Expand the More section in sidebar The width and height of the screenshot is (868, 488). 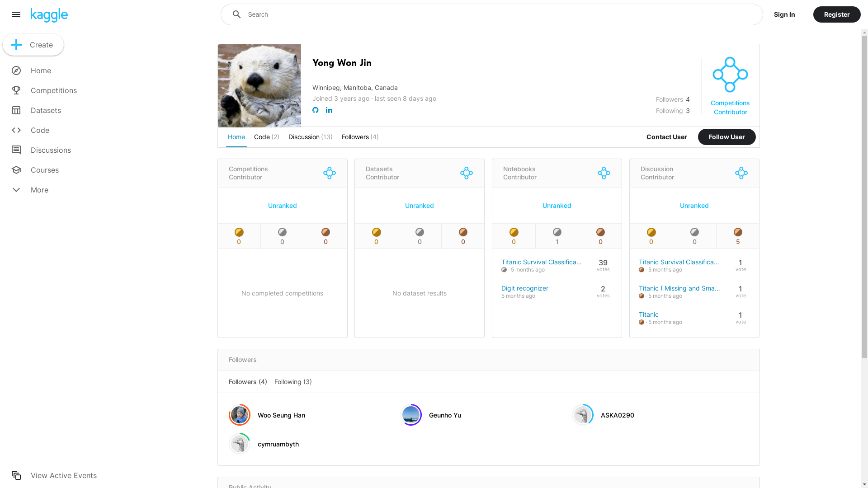coord(16,190)
